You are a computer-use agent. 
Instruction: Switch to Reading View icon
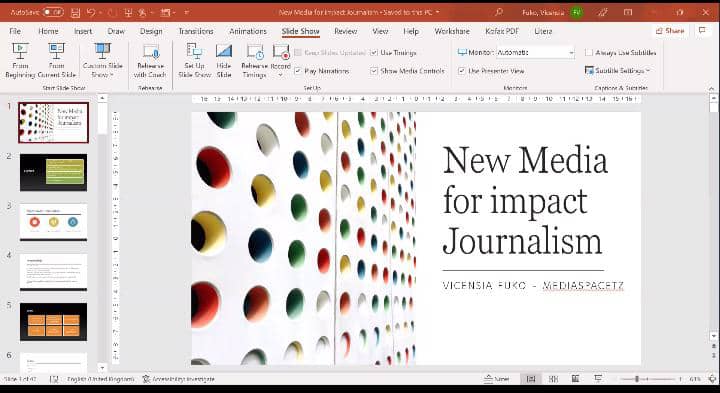tap(575, 379)
